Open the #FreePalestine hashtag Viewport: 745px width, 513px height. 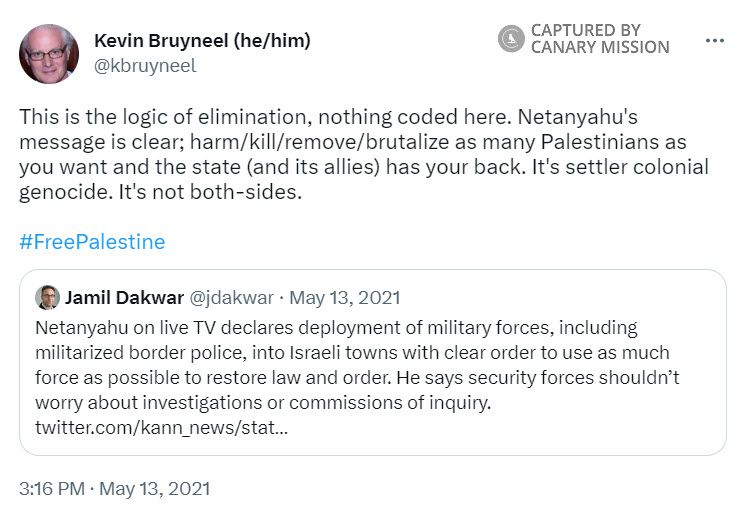coord(92,242)
